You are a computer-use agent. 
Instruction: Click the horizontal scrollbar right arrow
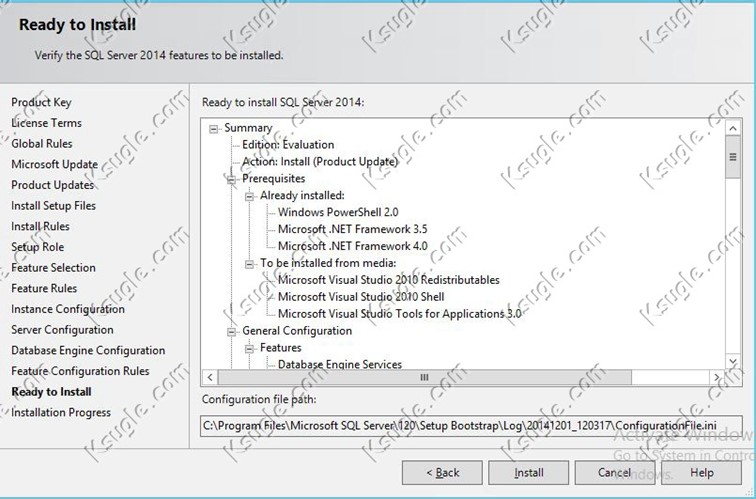click(x=716, y=377)
